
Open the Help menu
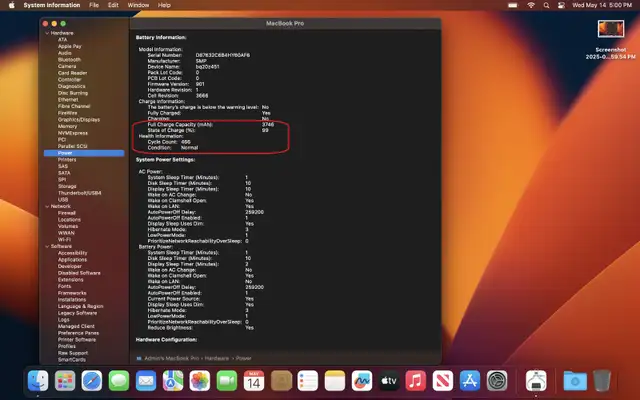[x=164, y=5]
